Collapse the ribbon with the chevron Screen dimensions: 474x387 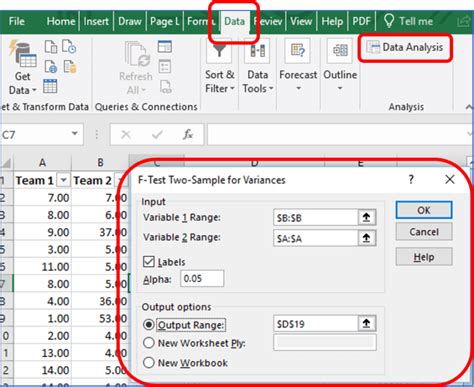click(x=469, y=107)
